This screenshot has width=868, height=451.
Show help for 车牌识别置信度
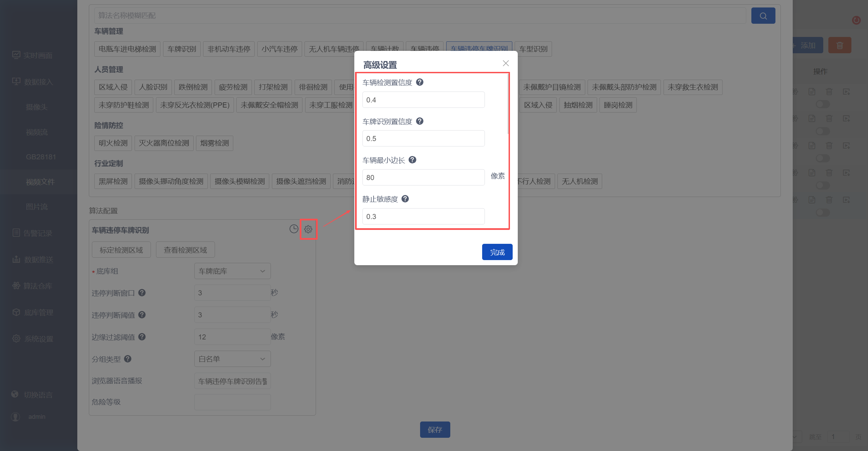point(419,121)
